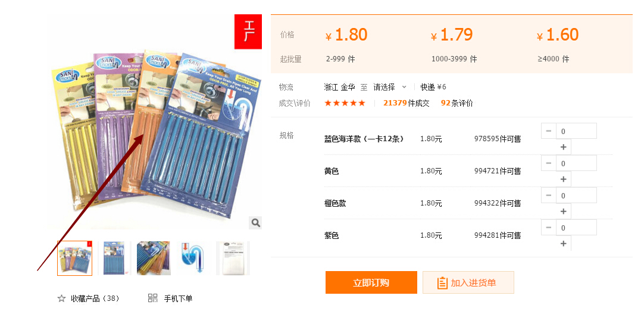
Task: Decrease orange style (橙色款) quantity with minus
Action: 549,195
